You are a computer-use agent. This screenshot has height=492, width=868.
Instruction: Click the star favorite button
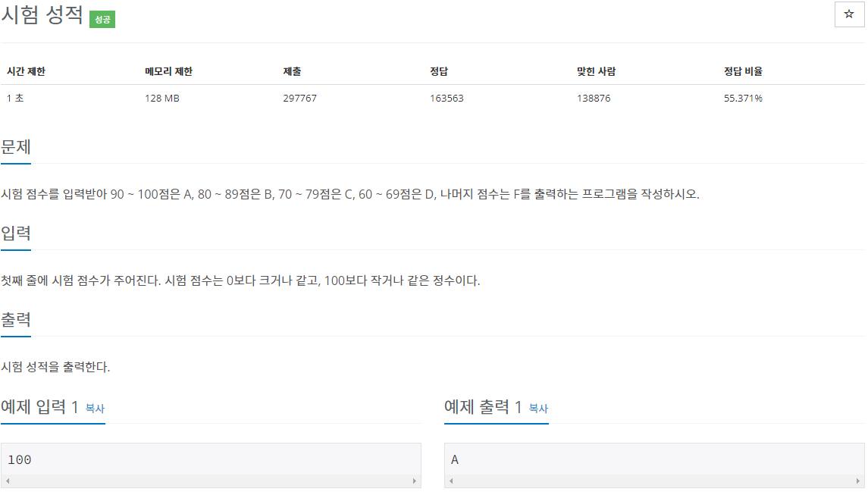849,14
